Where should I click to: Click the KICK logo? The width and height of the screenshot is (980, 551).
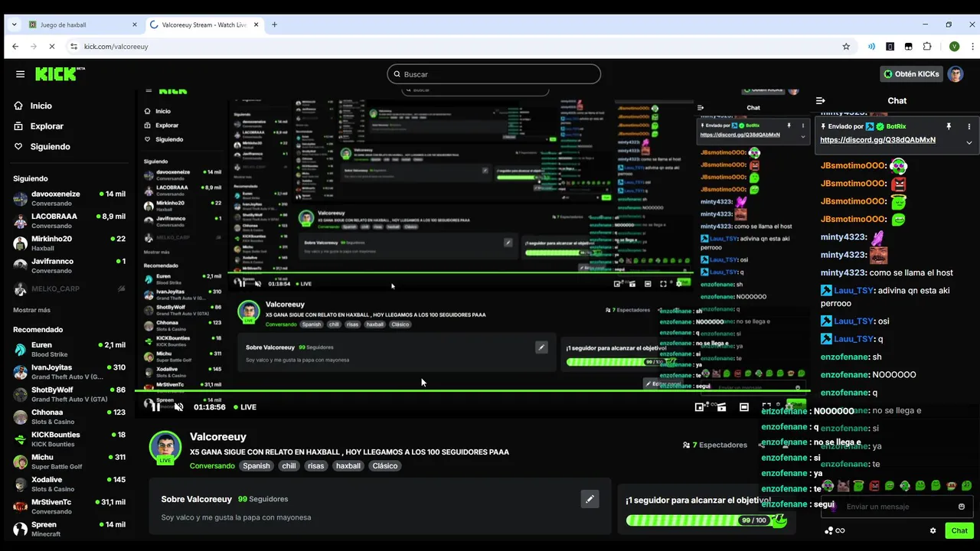[x=60, y=73]
